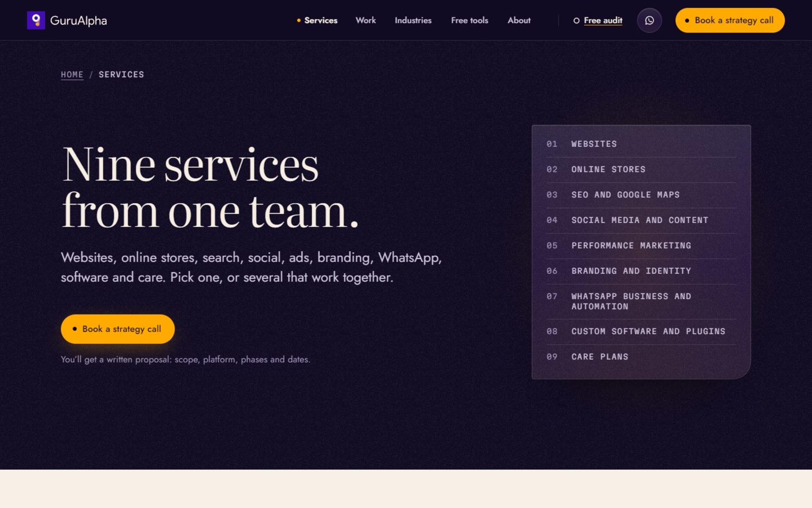The height and width of the screenshot is (508, 812).
Task: Select 01 Websites service row
Action: 641,144
